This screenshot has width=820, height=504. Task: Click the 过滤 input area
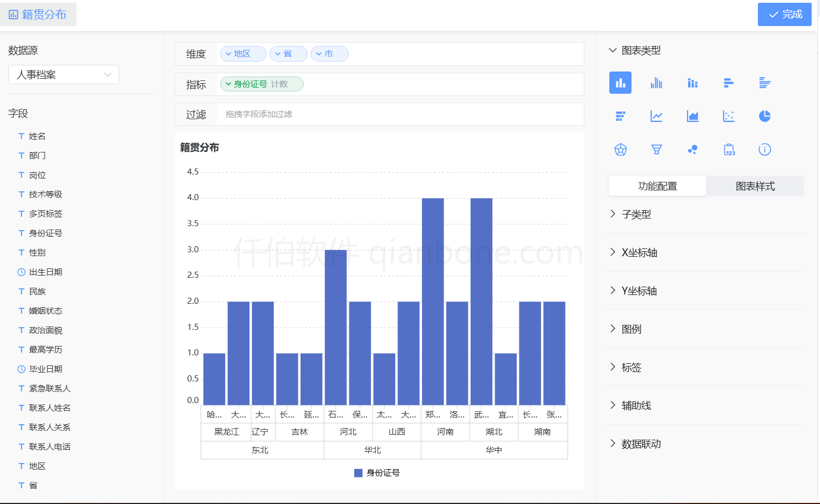[x=333, y=114]
